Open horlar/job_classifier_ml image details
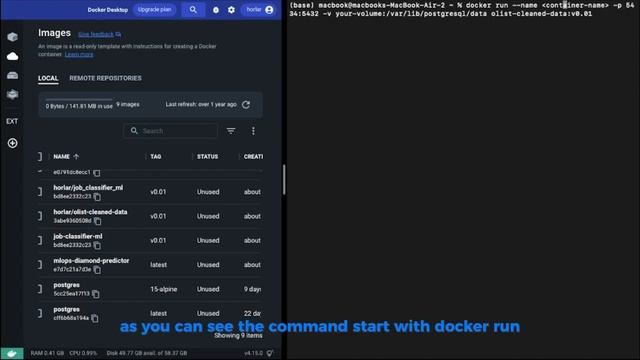640x360 pixels. pyautogui.click(x=88, y=188)
